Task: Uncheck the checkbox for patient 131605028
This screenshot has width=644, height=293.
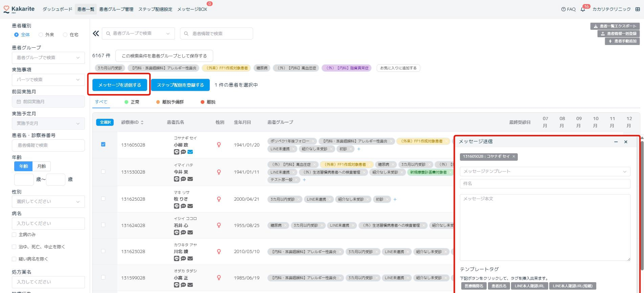Action: click(103, 144)
